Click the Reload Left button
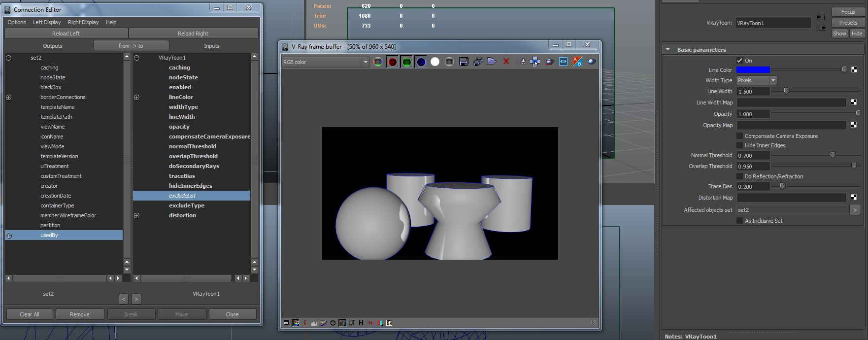The width and height of the screenshot is (868, 340). point(66,34)
